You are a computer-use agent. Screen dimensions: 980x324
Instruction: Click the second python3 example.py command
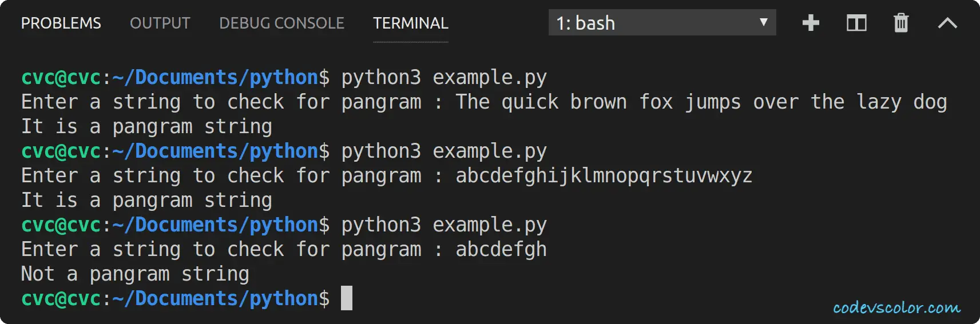tap(444, 151)
